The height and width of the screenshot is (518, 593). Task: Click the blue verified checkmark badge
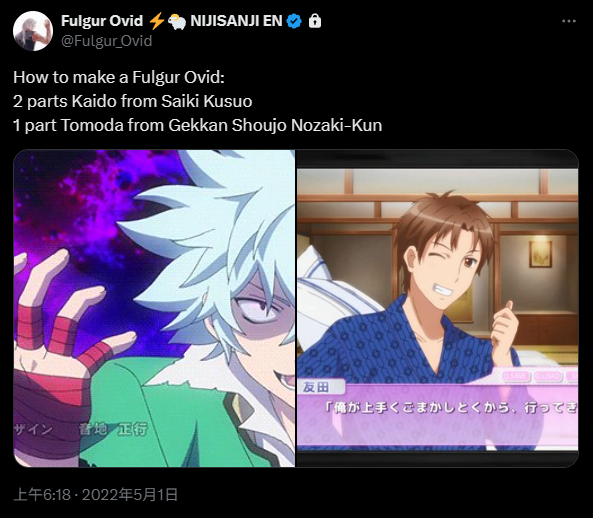tap(294, 21)
